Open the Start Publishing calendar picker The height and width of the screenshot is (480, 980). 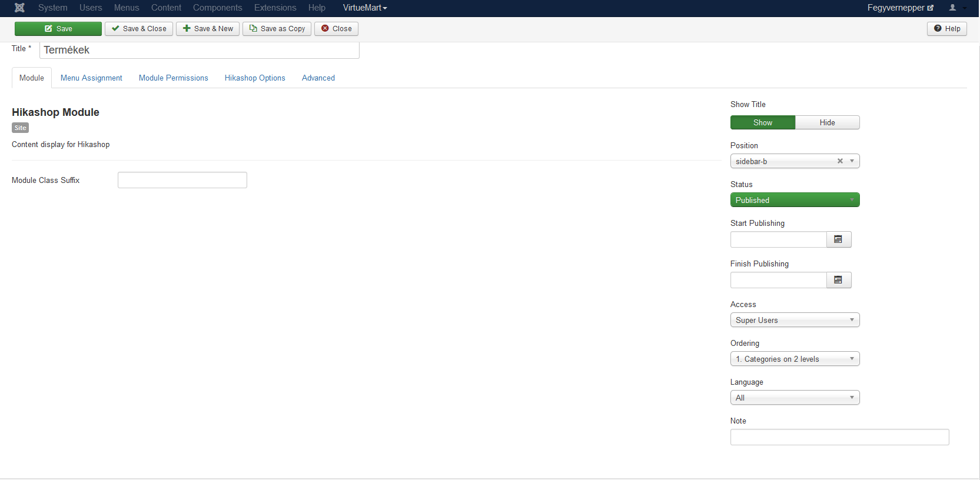pos(839,239)
